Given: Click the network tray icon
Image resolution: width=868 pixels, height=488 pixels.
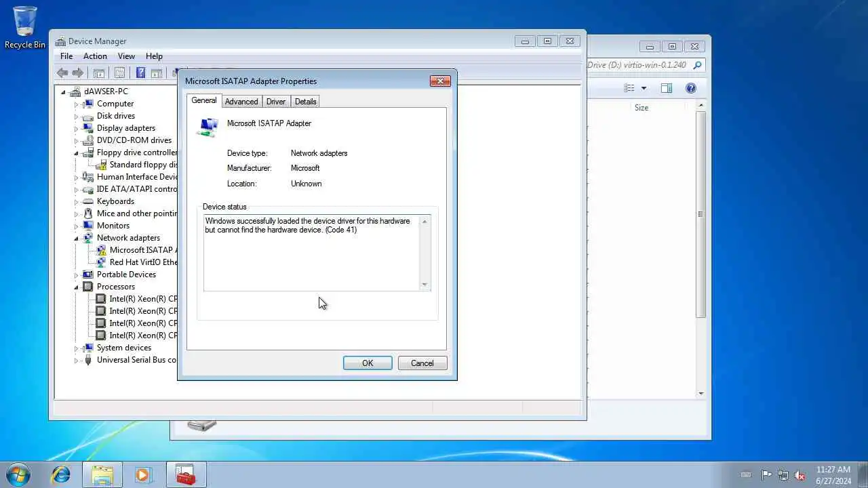Looking at the screenshot, I should coord(783,475).
